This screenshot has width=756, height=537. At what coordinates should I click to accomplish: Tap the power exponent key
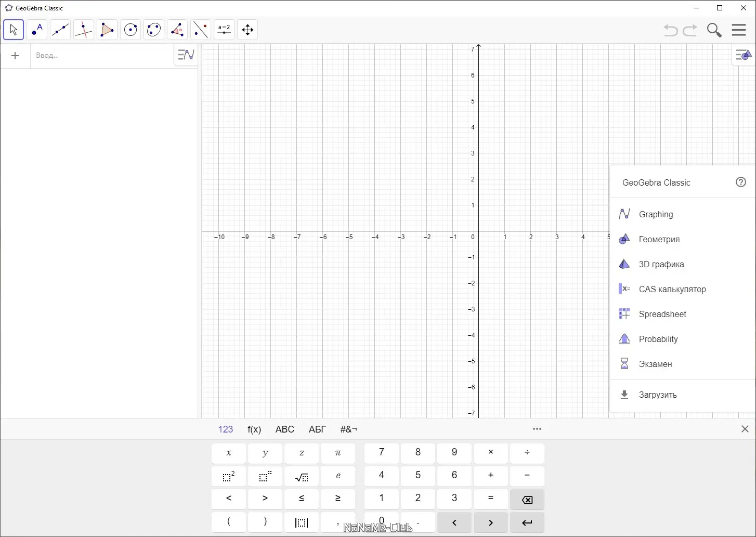click(x=265, y=476)
